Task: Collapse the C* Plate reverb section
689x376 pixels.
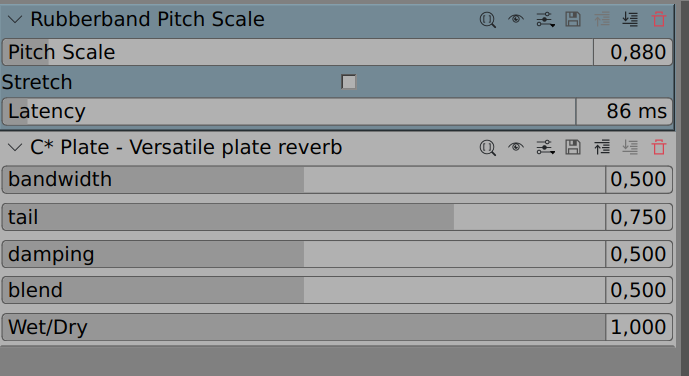Action: [x=15, y=148]
